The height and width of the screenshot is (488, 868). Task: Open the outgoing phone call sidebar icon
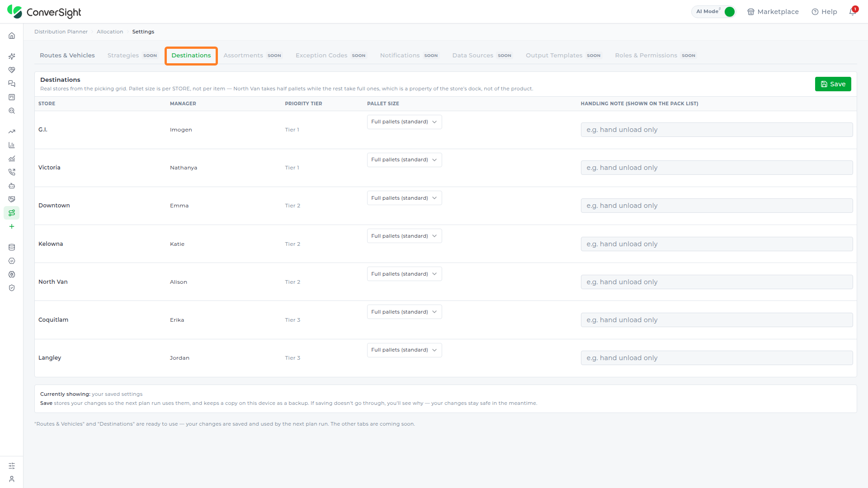12,172
